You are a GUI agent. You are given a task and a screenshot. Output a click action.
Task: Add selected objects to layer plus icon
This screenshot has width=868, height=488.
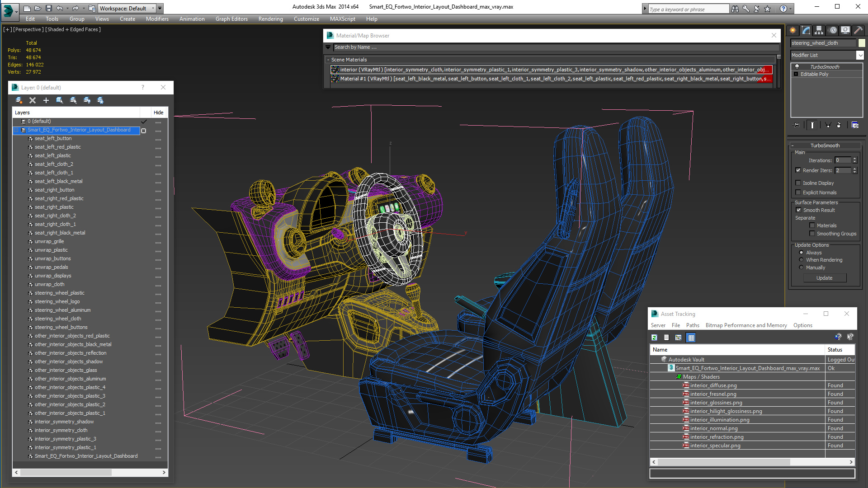(46, 100)
